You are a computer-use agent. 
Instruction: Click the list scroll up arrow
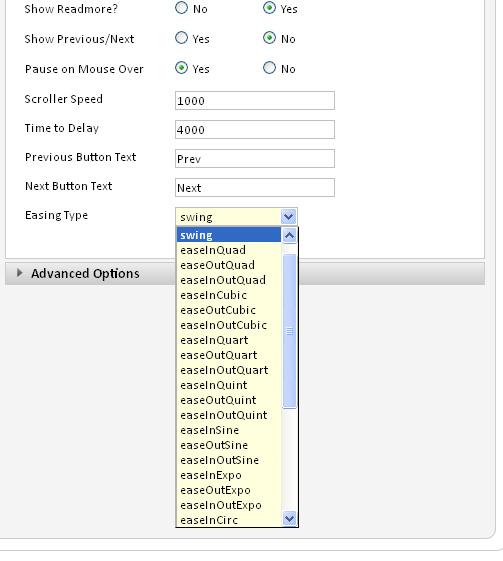pyautogui.click(x=289, y=235)
